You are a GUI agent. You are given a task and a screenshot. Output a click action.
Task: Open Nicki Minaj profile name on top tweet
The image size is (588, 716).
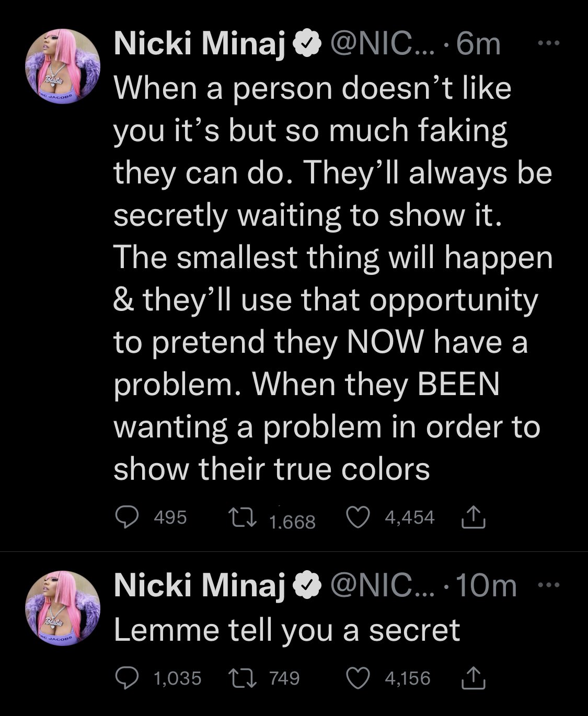coord(200,44)
